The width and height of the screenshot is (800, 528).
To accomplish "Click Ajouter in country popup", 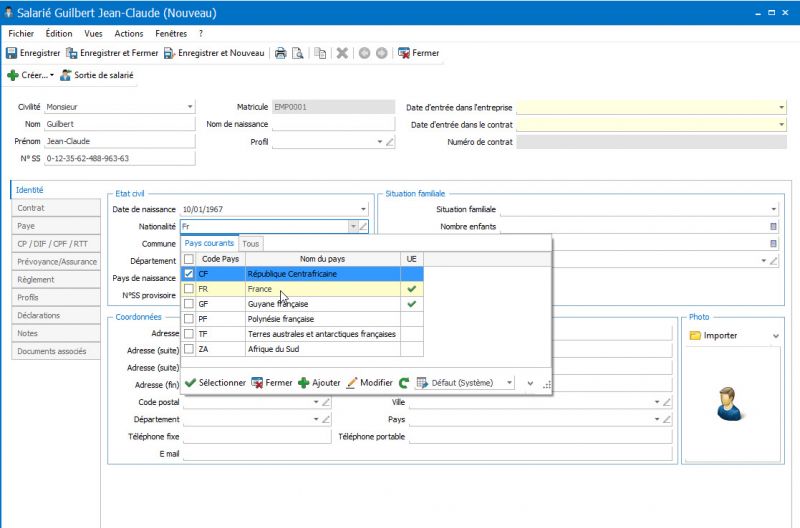I will coord(319,383).
